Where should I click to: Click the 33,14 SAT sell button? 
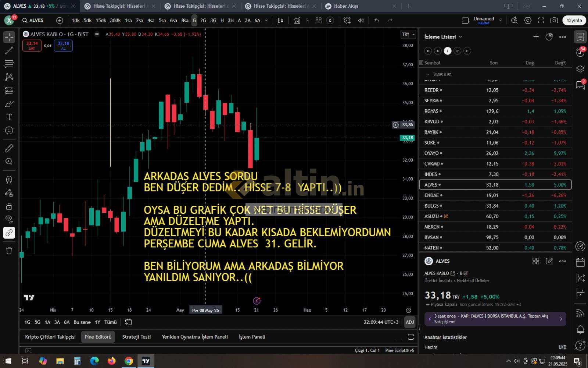pos(32,46)
